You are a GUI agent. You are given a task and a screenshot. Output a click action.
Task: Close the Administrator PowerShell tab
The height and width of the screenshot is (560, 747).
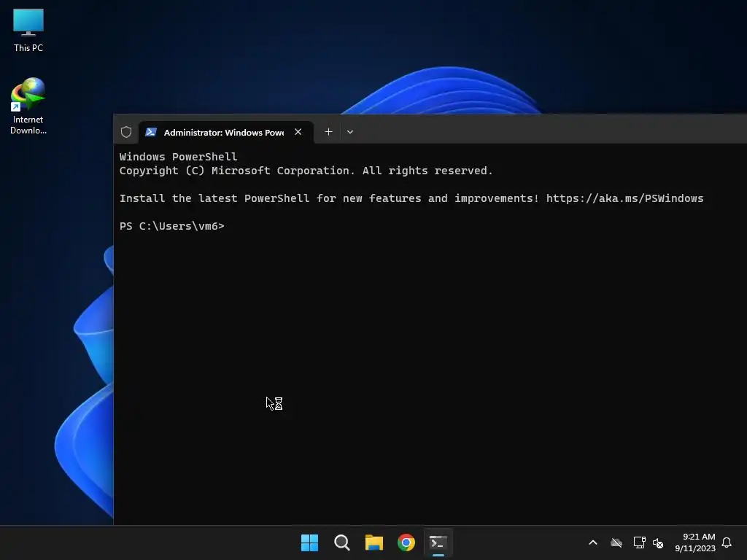[298, 132]
